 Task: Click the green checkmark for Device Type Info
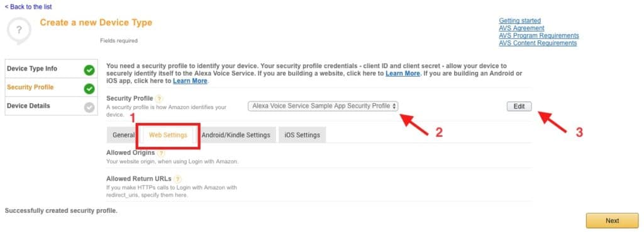[x=89, y=71]
